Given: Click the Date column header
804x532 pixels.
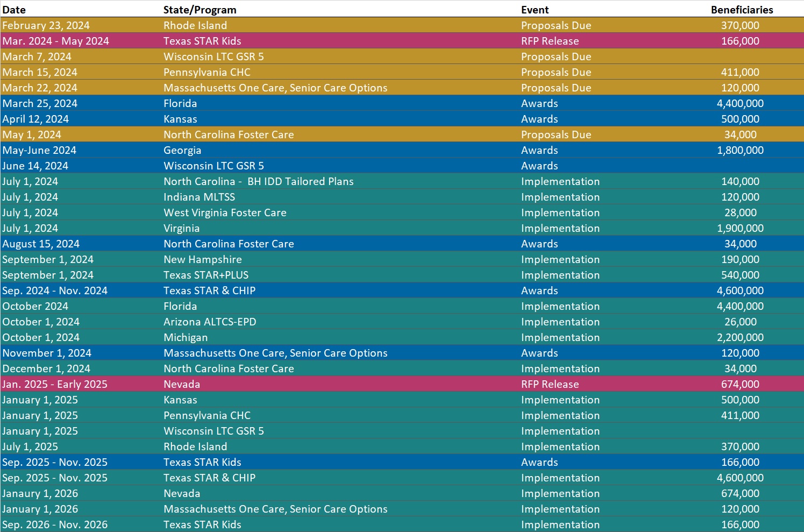Looking at the screenshot, I should click(14, 10).
